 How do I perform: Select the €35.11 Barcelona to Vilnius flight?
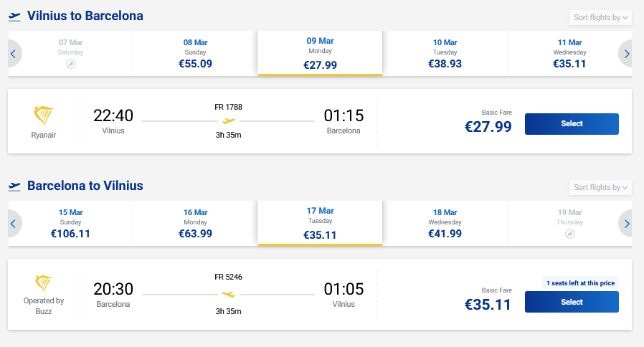click(572, 302)
